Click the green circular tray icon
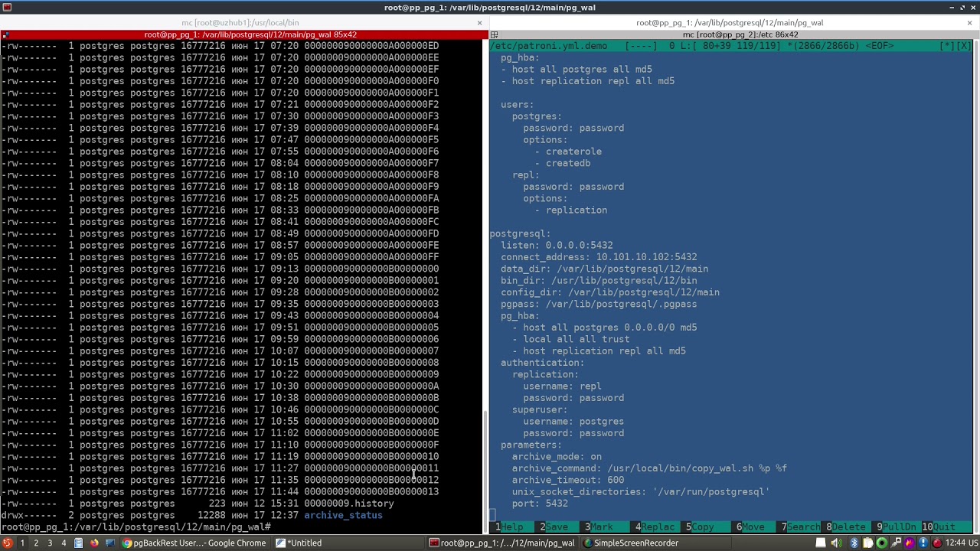This screenshot has width=980, height=551. point(881,543)
